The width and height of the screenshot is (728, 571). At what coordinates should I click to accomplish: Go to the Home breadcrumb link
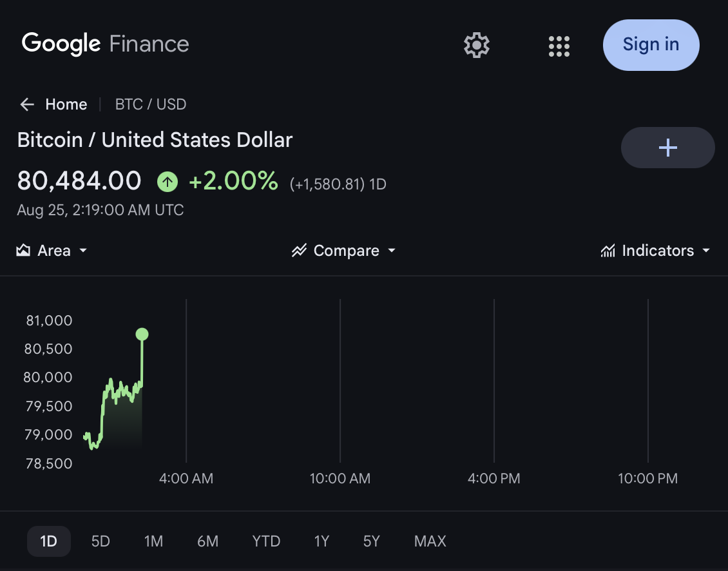(x=66, y=104)
